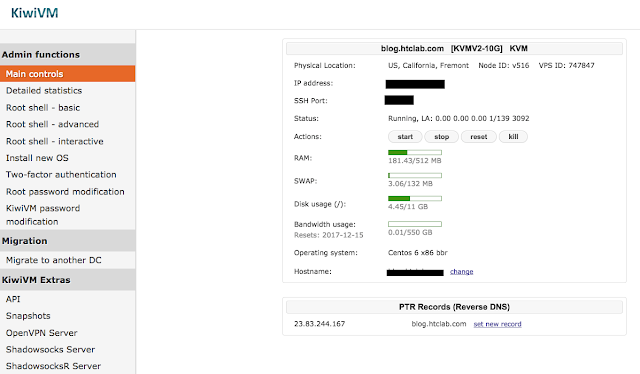Open ShadowsocksR Server page
This screenshot has height=374, width=640.
coord(53,366)
